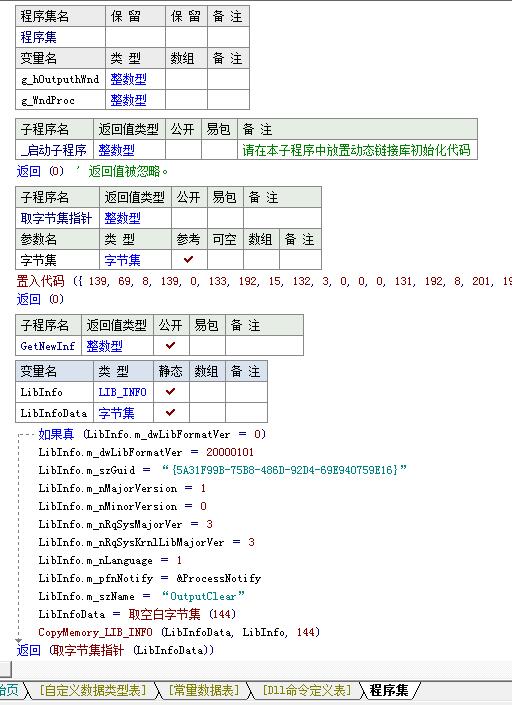512x705 pixels.
Task: Click the CopyMemory_LIB_INFO call
Action: [x=95, y=632]
